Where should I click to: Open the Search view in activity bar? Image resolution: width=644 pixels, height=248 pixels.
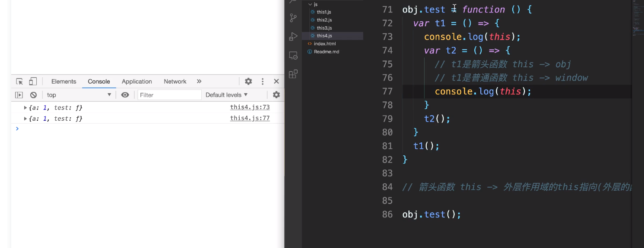pyautogui.click(x=293, y=2)
